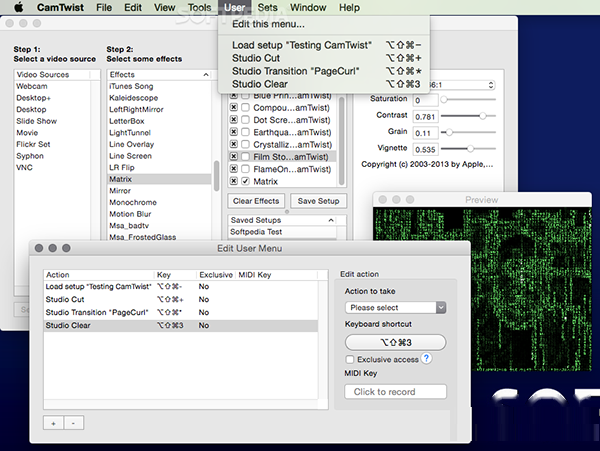Click the Effects list scrollbar

click(216, 176)
